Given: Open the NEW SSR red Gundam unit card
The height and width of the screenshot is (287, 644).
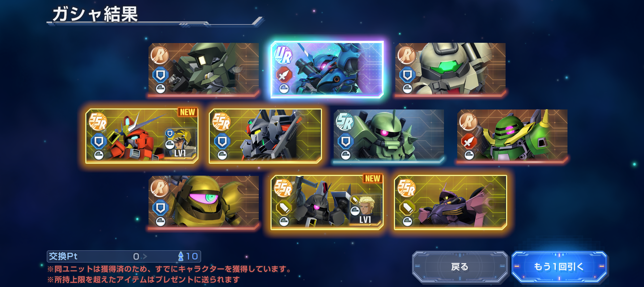Looking at the screenshot, I should [142, 136].
